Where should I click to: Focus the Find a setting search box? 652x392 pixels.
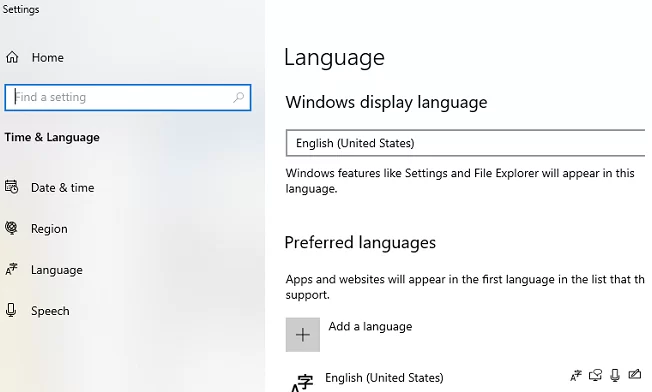(x=128, y=98)
